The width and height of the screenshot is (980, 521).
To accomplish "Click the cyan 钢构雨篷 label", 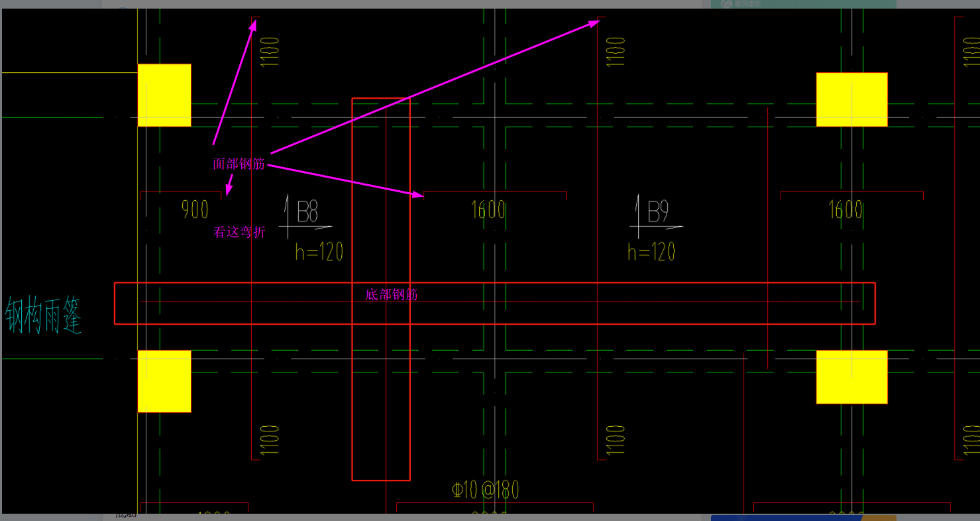I will [x=44, y=316].
